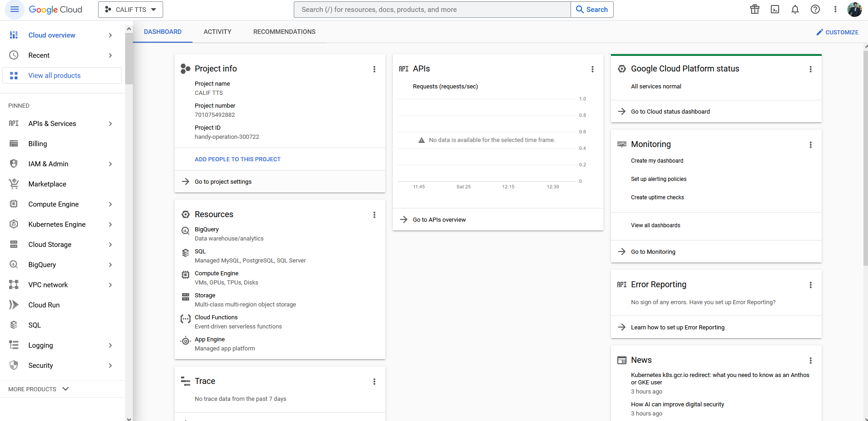Open the sidebar Marketplace menu item
The image size is (868, 421).
[62, 184]
